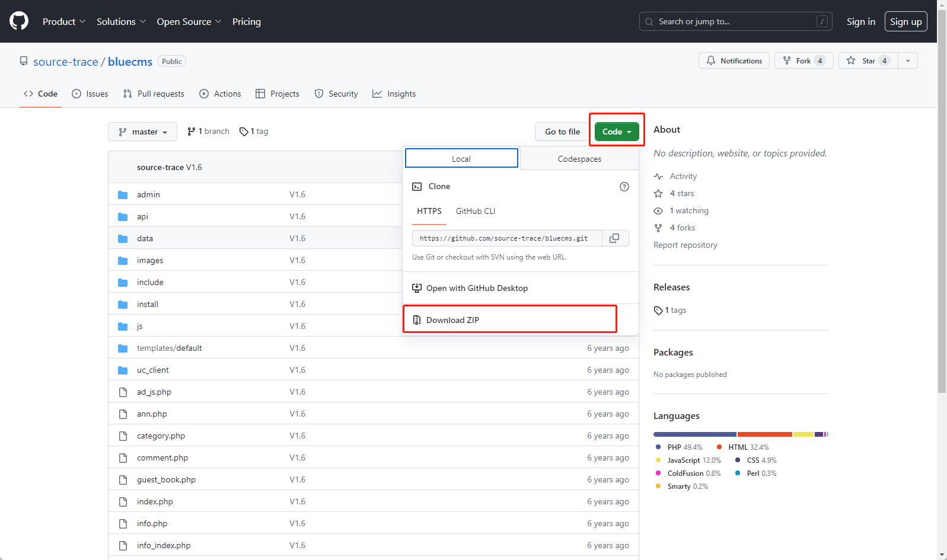The width and height of the screenshot is (947, 560).
Task: Click the Notifications button
Action: (x=734, y=60)
